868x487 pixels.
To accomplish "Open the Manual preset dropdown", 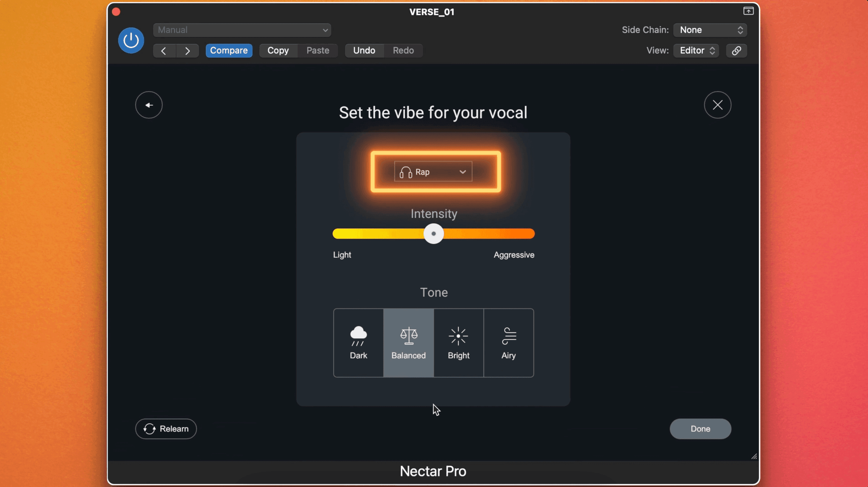I will [242, 30].
